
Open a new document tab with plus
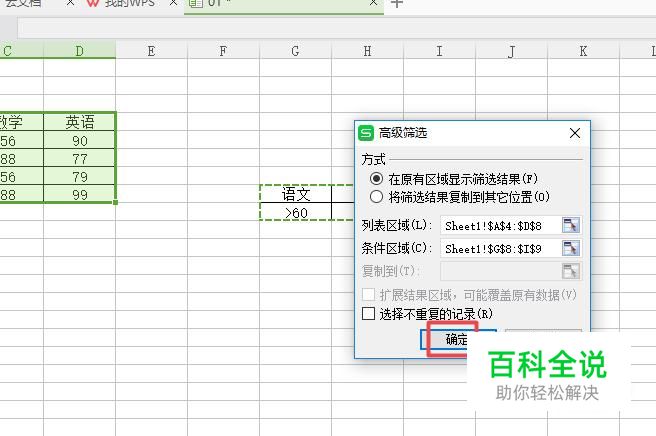396,3
